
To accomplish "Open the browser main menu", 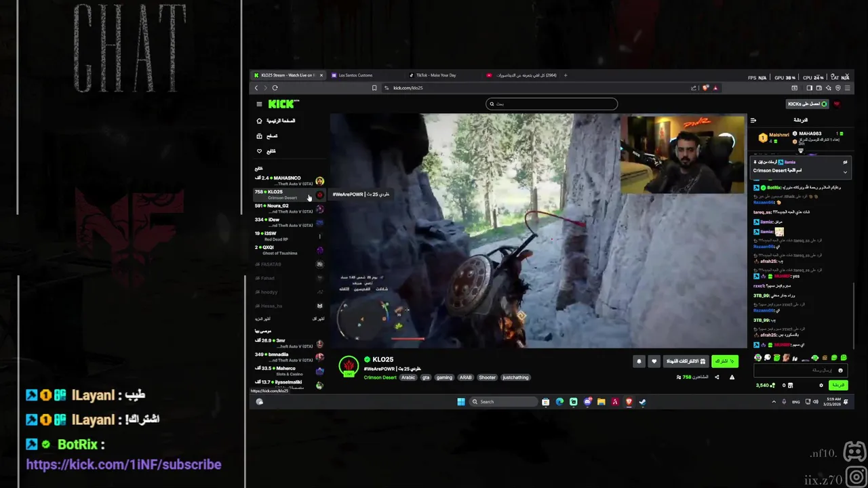I will tap(848, 87).
